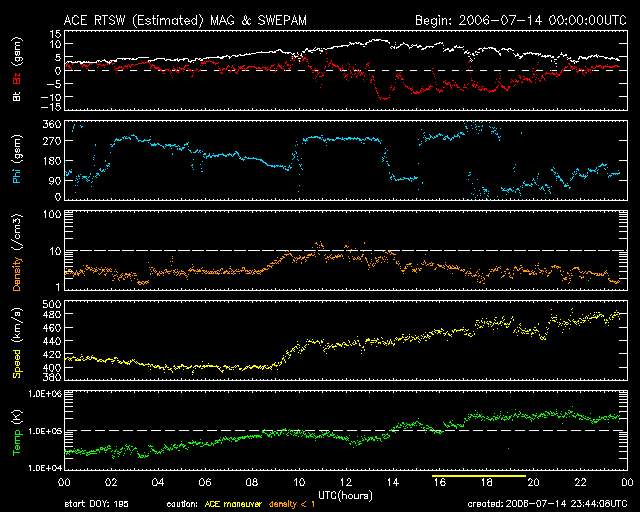This screenshot has height=512, width=640.
Task: Click the "400" tick on the Speed axis
Action: click(x=52, y=367)
